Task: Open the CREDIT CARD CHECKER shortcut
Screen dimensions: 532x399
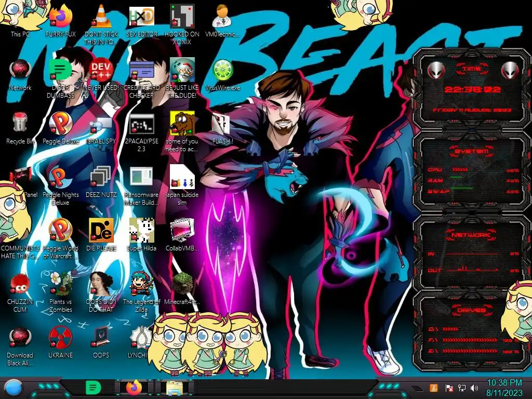Action: (x=141, y=79)
